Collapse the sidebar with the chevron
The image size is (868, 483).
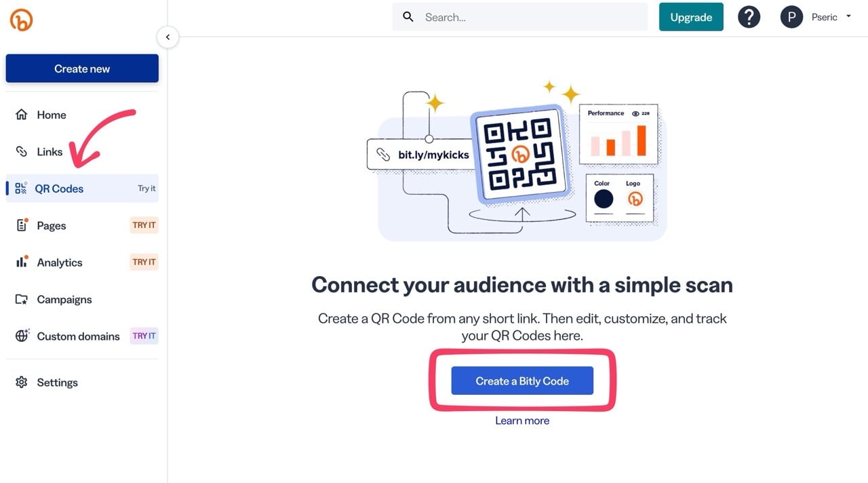(x=167, y=37)
